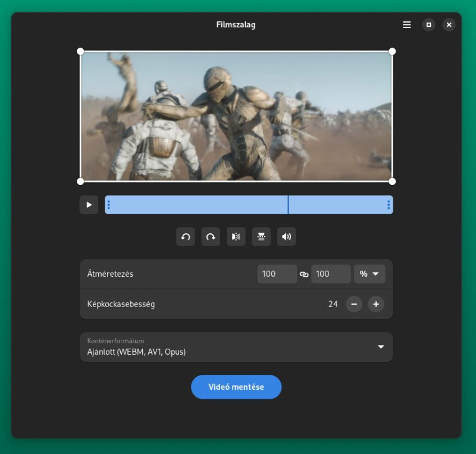Viewport: 476px width, 454px height.
Task: Open the hamburger main menu
Action: coord(406,24)
